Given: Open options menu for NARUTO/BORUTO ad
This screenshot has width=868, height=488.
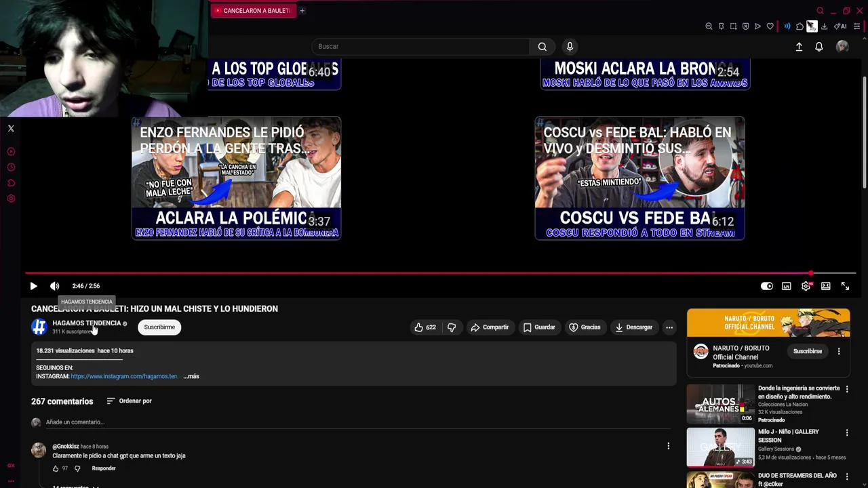Looking at the screenshot, I should (839, 351).
